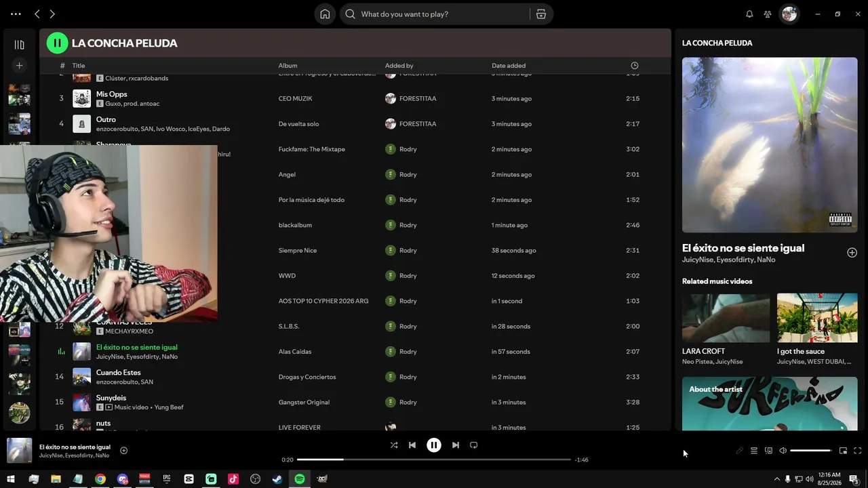
Task: Add now-playing song to Liked in bottom bar
Action: coord(123,451)
